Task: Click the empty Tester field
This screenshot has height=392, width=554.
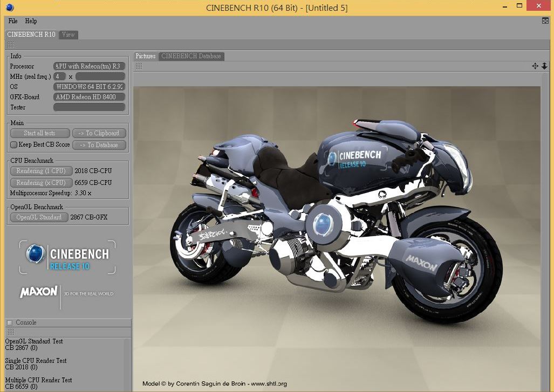Action: click(x=90, y=107)
